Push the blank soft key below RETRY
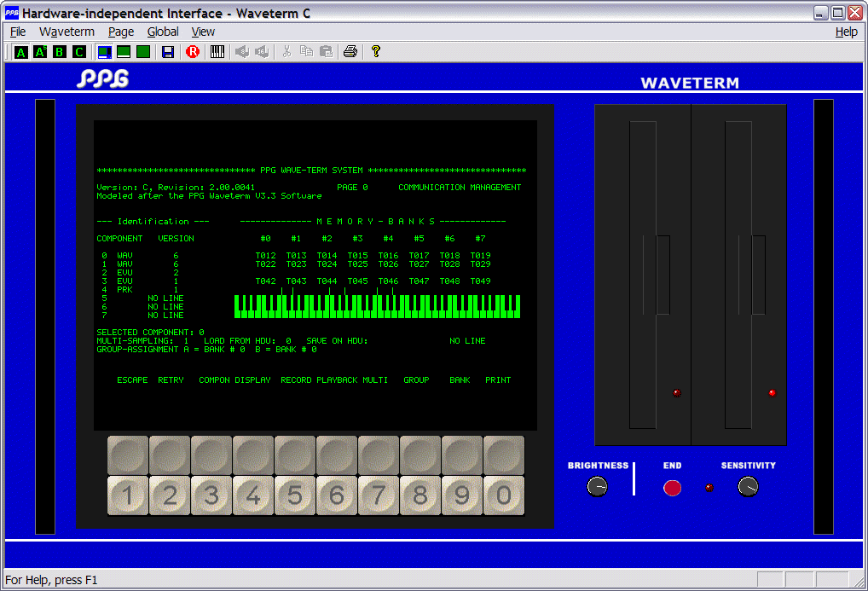This screenshot has width=868, height=591. tap(170, 455)
